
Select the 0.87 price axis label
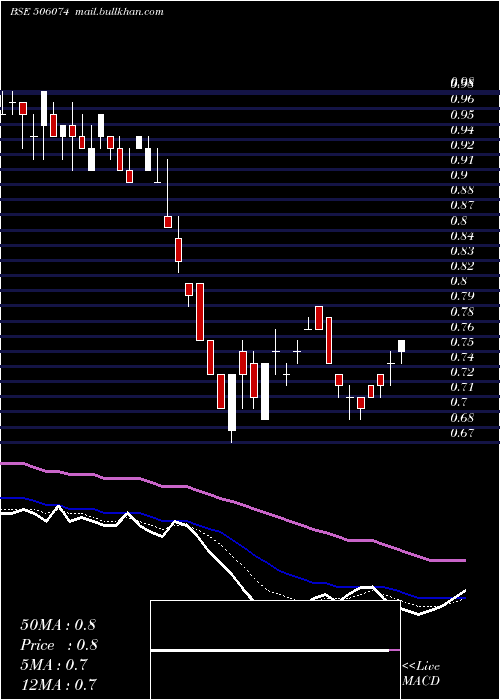coord(462,205)
